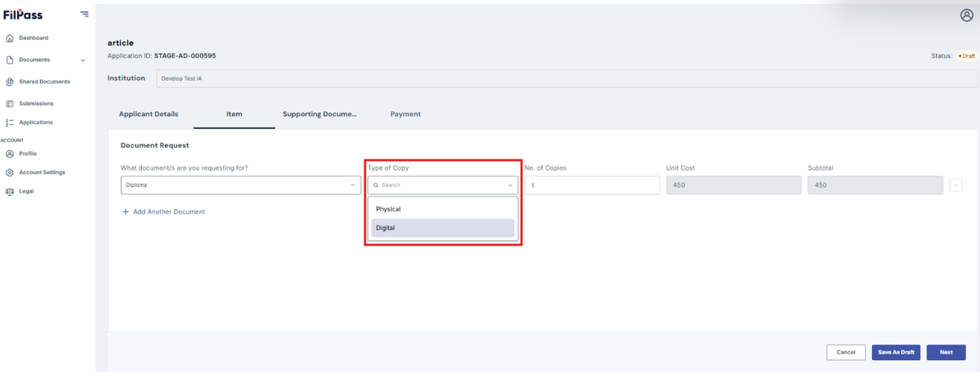Image resolution: width=980 pixels, height=373 pixels.
Task: Choose Digital from the copy type list
Action: click(443, 228)
